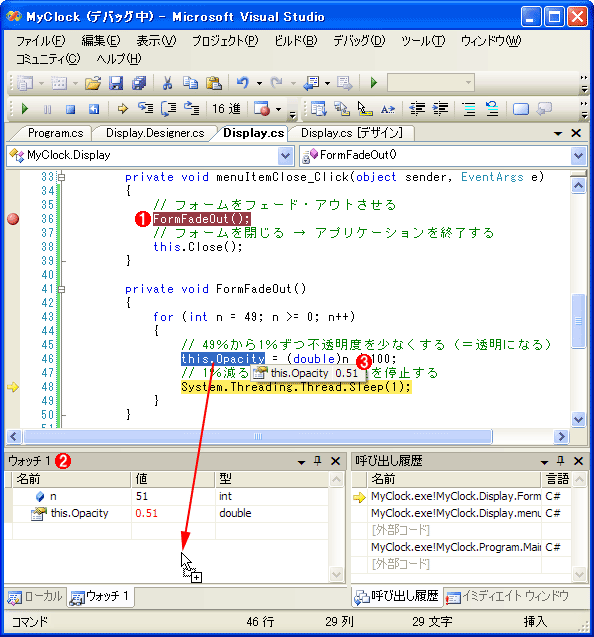Image resolution: width=594 pixels, height=637 pixels.
Task: Close the ウォッチ 1 panel
Action: (x=336, y=461)
